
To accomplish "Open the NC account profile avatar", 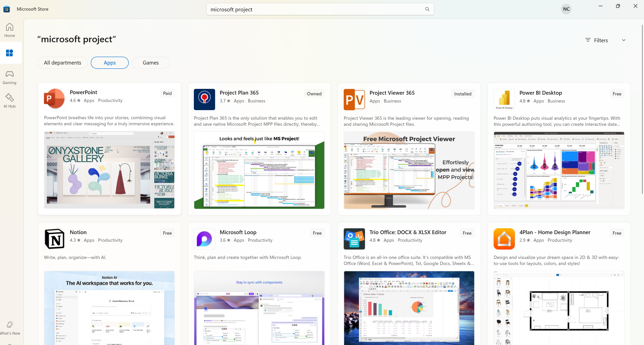I will point(566,9).
